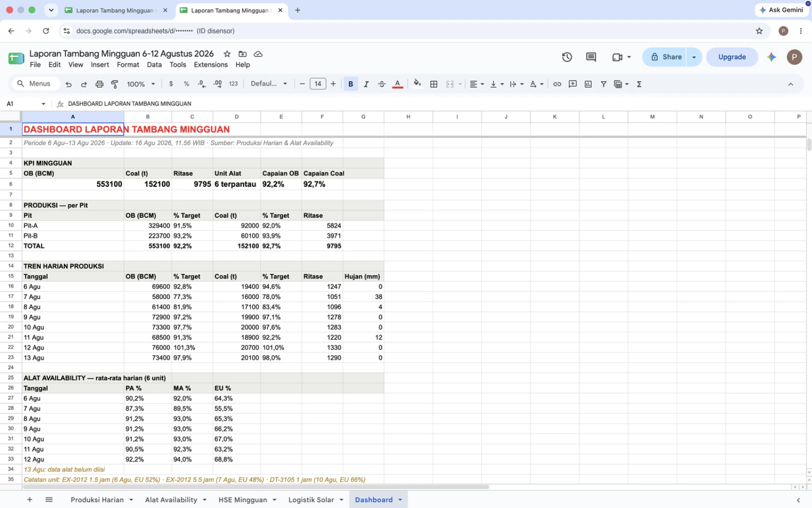Format as currency
Viewport: 812px width, 508px height.
coord(171,84)
